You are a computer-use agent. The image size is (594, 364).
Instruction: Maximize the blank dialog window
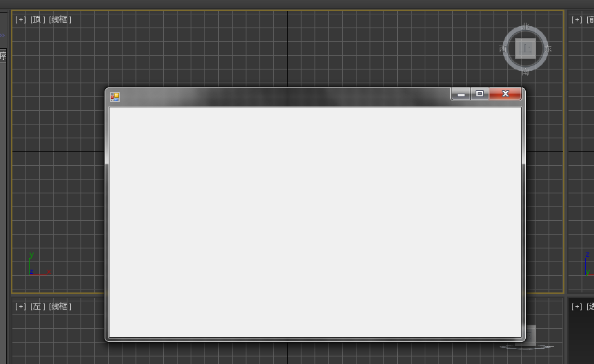tap(480, 94)
